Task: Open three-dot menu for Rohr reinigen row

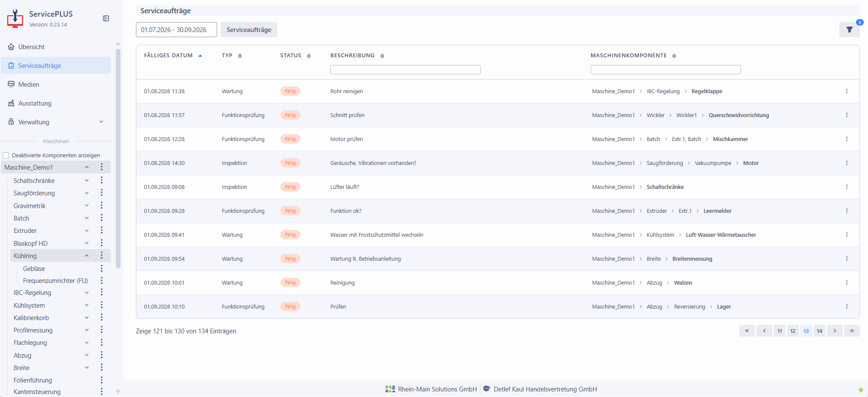Action: [846, 91]
